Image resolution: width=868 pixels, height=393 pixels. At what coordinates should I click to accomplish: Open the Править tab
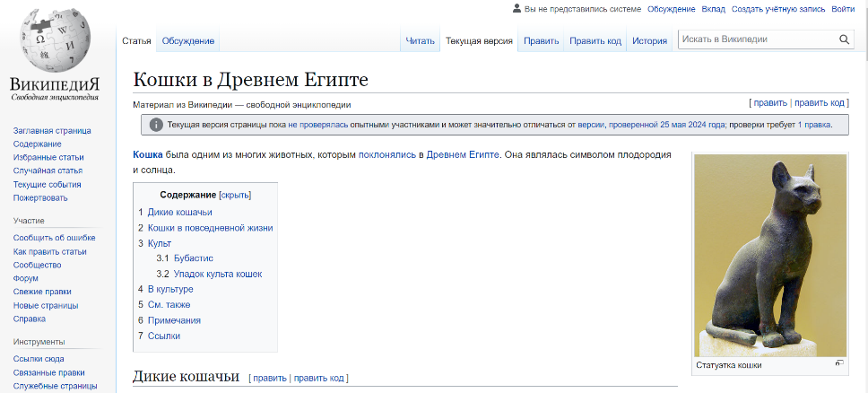pos(542,41)
